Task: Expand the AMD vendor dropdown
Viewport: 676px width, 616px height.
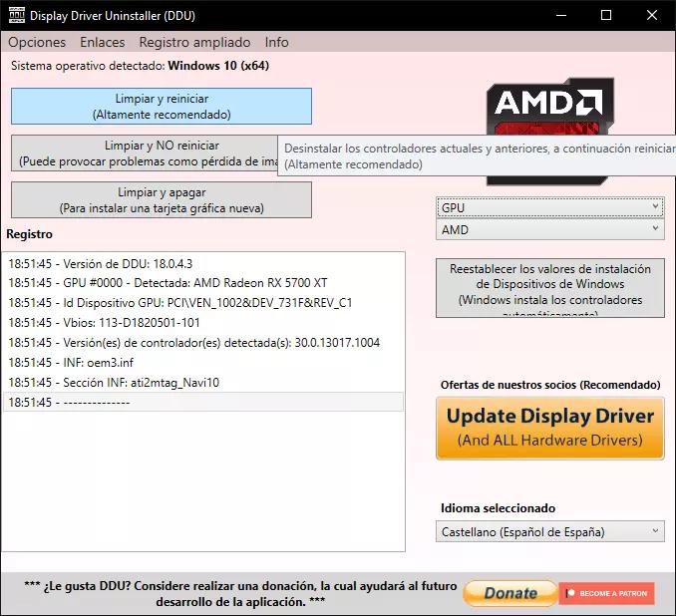Action: tap(550, 230)
